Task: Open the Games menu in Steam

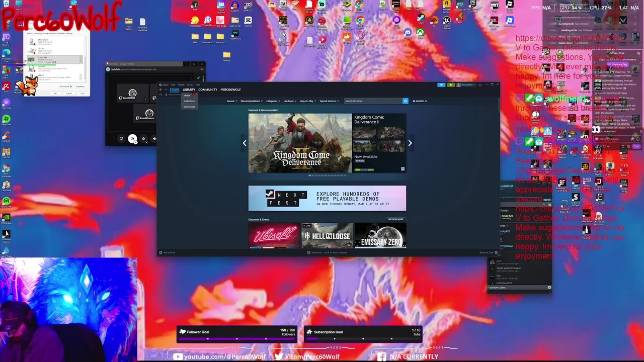Action: 190,84
